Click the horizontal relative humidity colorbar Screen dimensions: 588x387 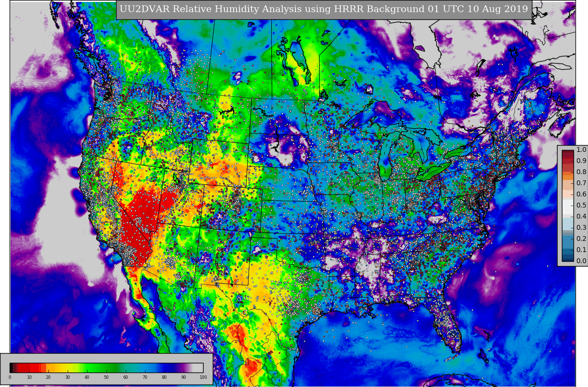click(106, 368)
